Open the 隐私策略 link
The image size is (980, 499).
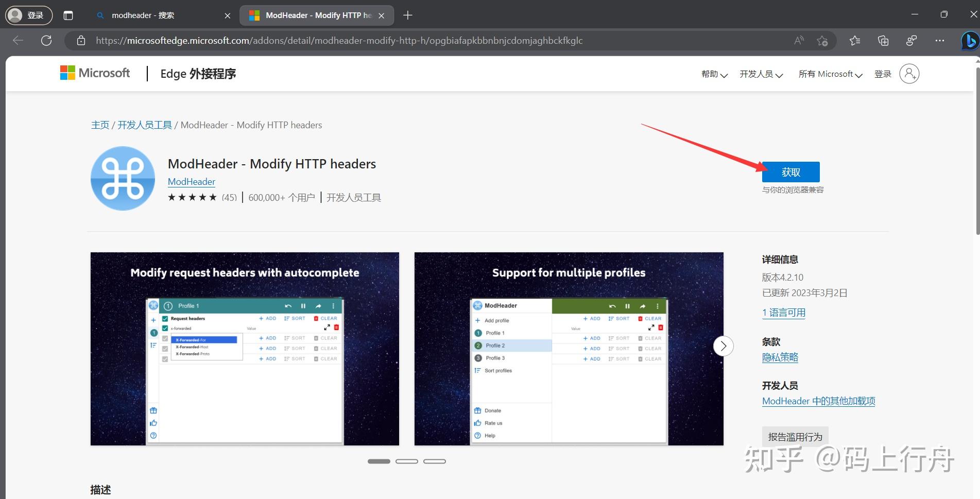coord(780,357)
